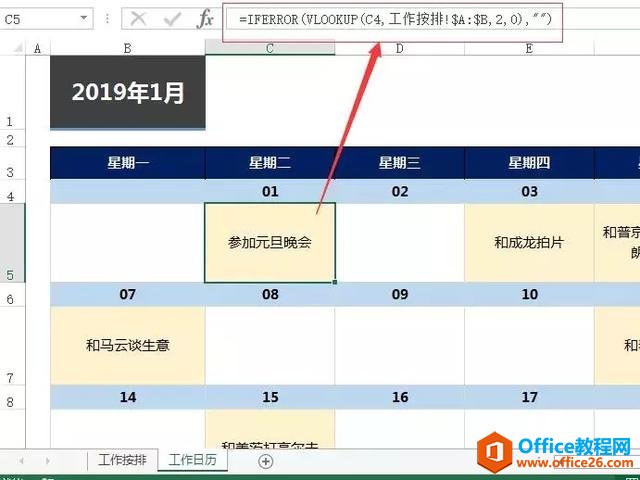Screen dimensions: 640x480
Task: Select column C header
Action: (x=270, y=48)
